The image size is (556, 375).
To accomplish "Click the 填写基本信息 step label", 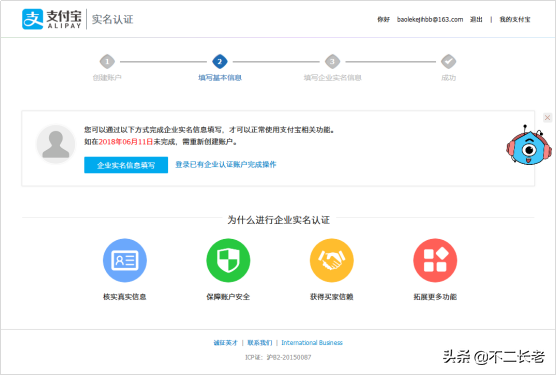I will coord(220,78).
